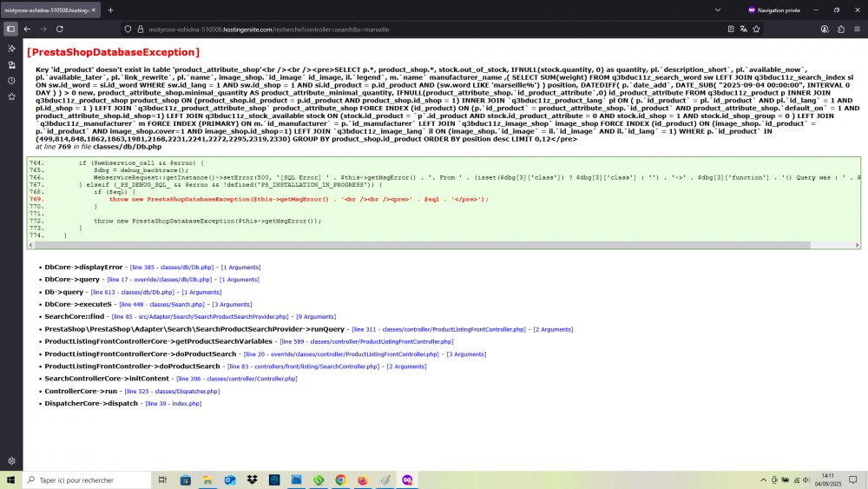The width and height of the screenshot is (868, 489).
Task: Select the mistyrose-echidna-510508 tab
Action: [49, 10]
